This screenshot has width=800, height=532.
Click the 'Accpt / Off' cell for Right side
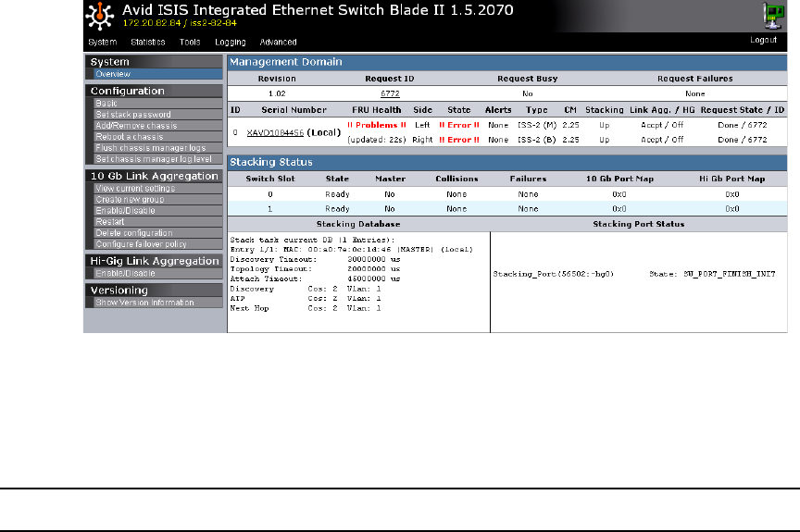(662, 140)
